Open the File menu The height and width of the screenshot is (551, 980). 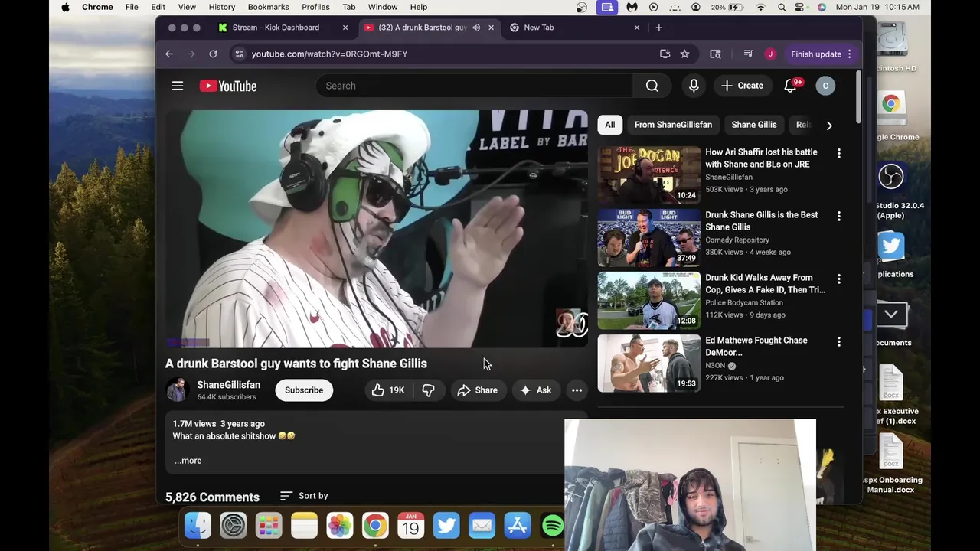coord(132,7)
